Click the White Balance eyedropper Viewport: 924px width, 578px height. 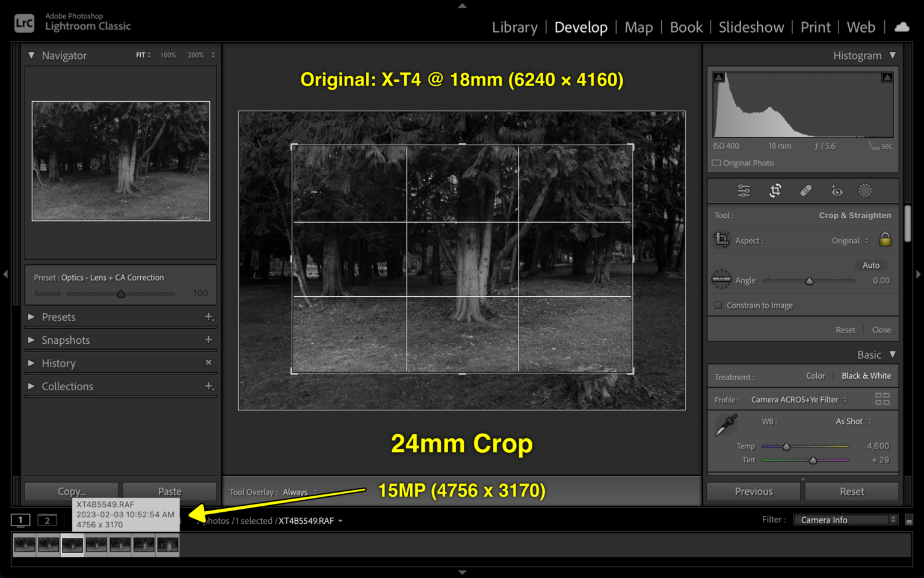coord(725,424)
